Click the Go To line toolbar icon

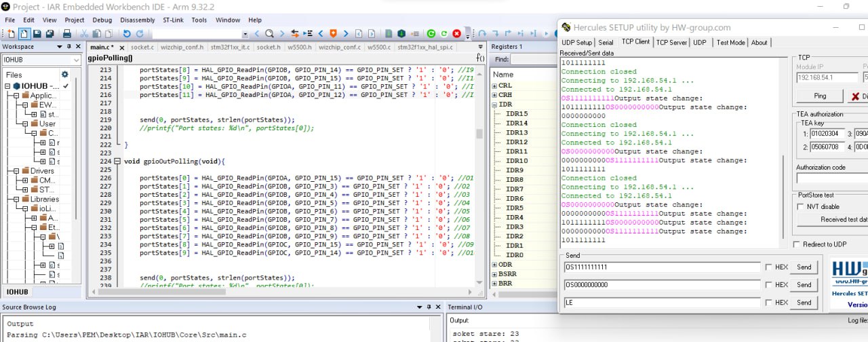(x=307, y=33)
